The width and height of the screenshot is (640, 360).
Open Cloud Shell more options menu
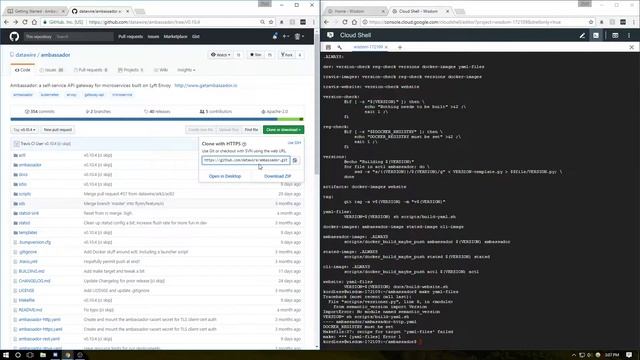pos(629,36)
